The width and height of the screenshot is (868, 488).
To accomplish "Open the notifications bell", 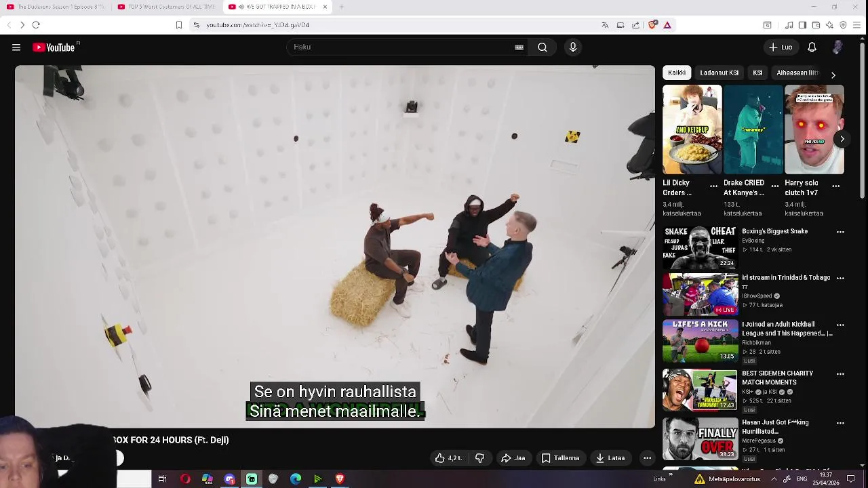I will pyautogui.click(x=812, y=47).
